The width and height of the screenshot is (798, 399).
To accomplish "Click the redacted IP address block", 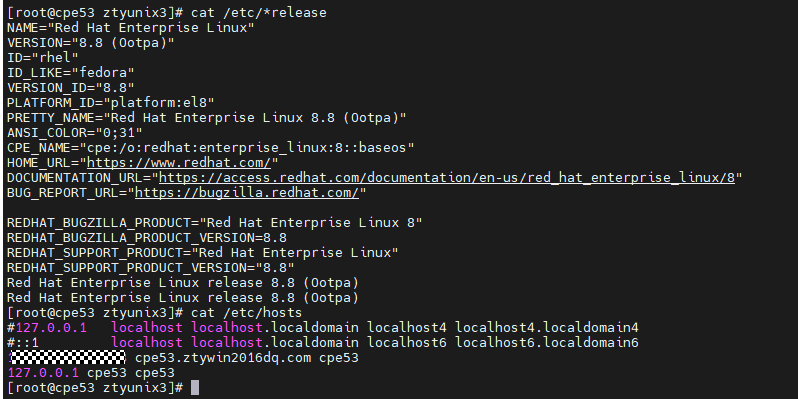I will click(68, 357).
